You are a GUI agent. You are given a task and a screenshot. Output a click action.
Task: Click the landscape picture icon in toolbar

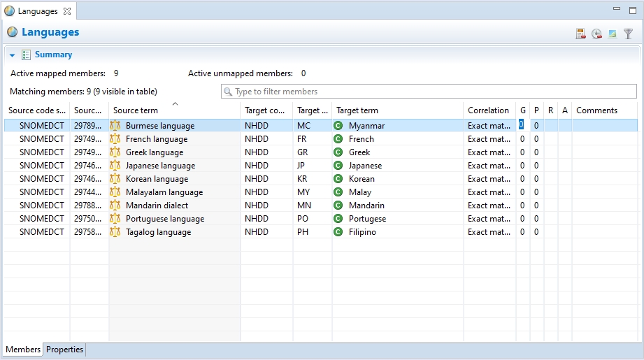point(613,34)
